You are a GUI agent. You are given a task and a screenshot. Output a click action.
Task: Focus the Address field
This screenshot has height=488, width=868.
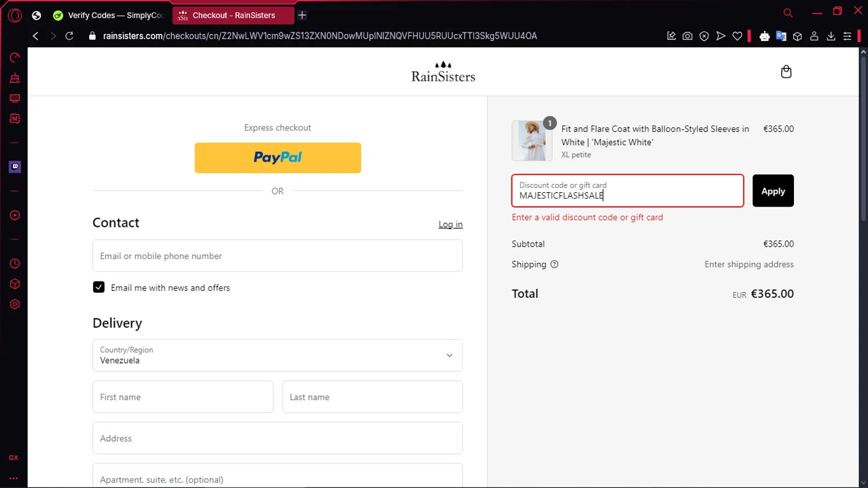pos(278,438)
